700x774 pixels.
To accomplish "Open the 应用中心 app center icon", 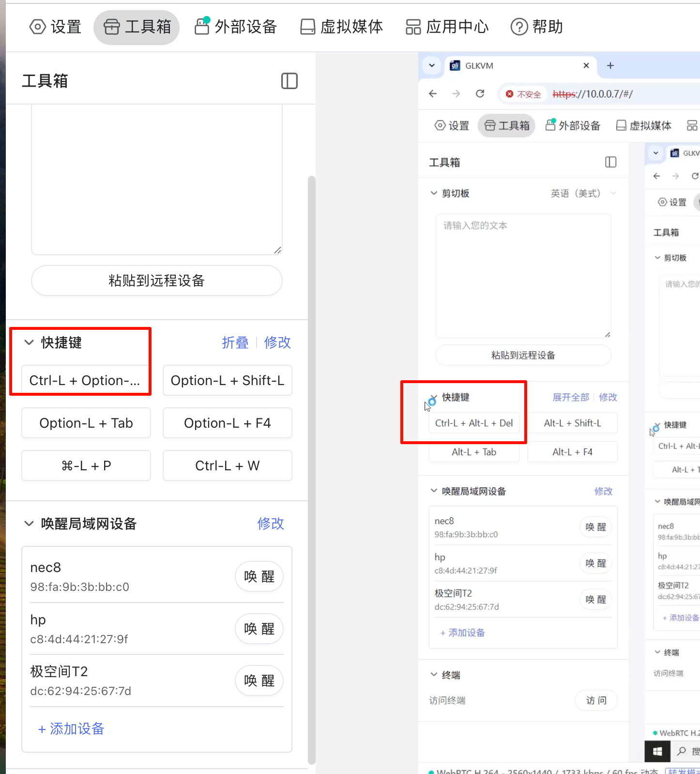I will [x=413, y=27].
